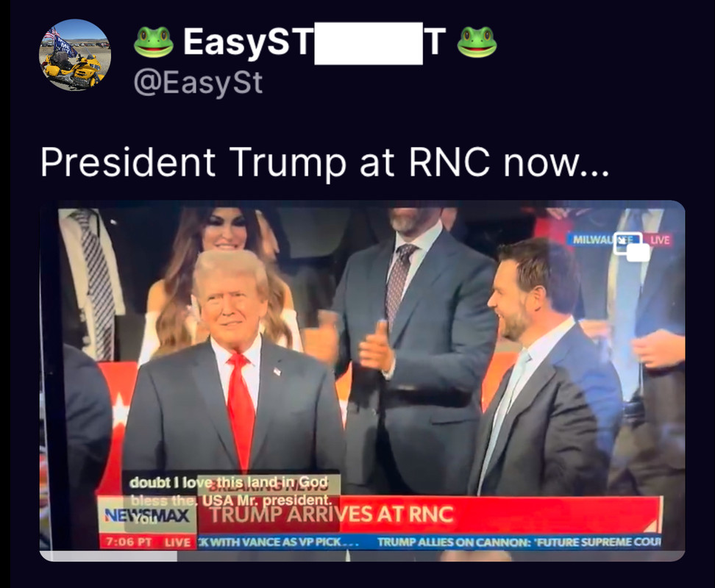Click the white redaction box in the name
This screenshot has width=715, height=588.
[369, 43]
